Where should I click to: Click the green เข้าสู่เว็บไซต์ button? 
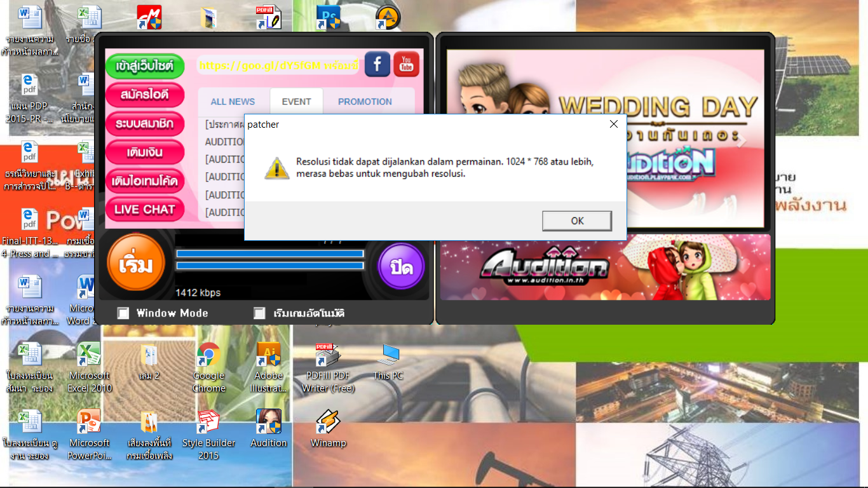145,66
